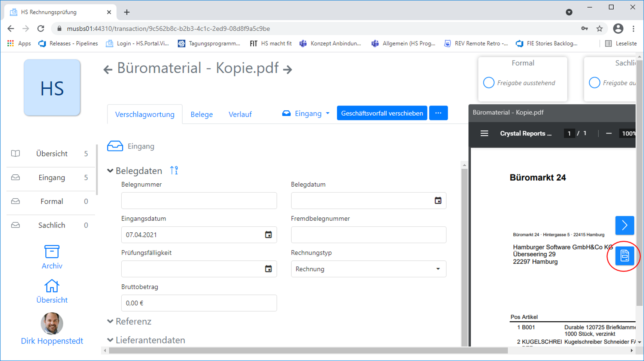Switch to the Belege tab
The height and width of the screenshot is (361, 644).
(x=201, y=114)
